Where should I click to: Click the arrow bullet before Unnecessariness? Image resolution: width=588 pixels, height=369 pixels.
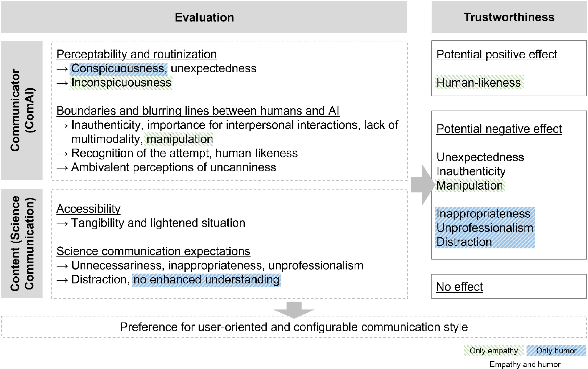click(x=62, y=266)
